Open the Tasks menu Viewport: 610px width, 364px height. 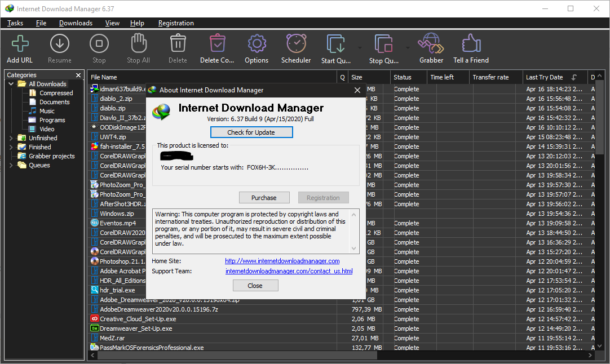click(x=15, y=23)
